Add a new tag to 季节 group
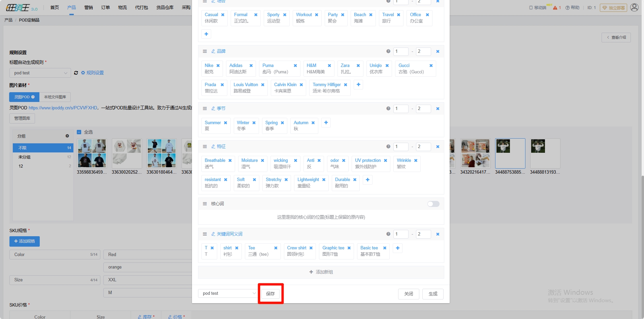The image size is (644, 319). (x=326, y=123)
